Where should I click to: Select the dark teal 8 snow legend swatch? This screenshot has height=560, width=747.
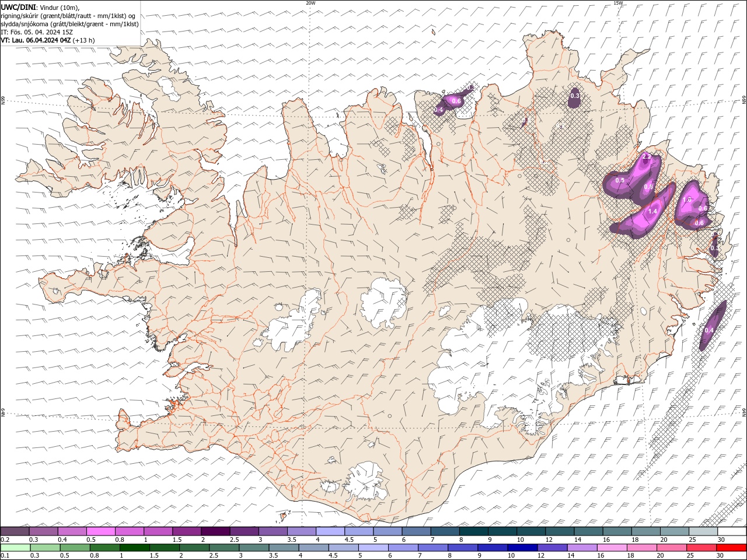(473, 531)
